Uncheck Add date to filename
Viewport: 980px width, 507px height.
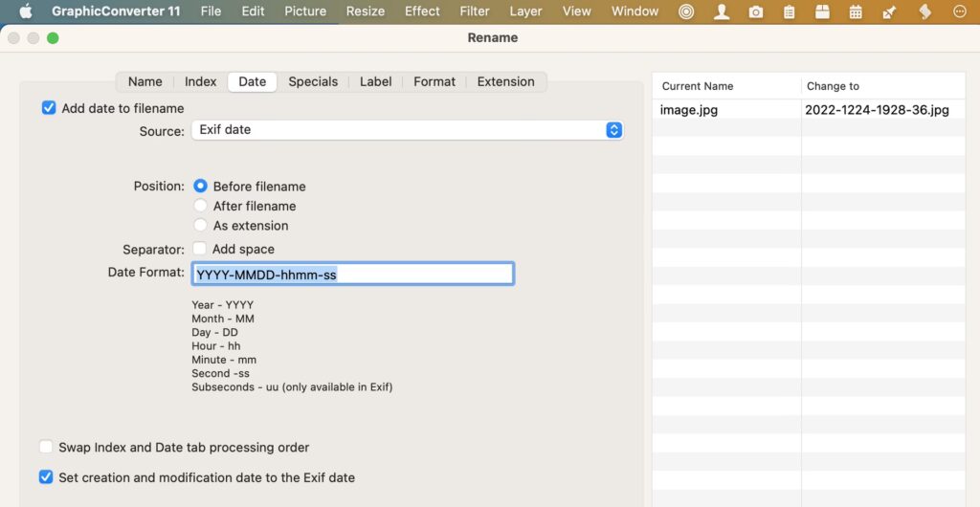click(x=49, y=108)
